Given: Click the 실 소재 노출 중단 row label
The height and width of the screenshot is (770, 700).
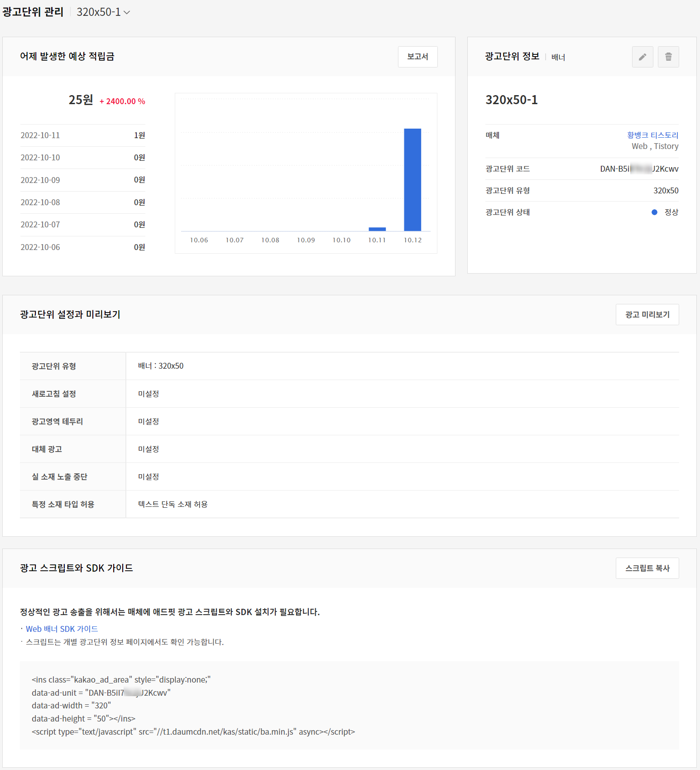Looking at the screenshot, I should (x=59, y=476).
